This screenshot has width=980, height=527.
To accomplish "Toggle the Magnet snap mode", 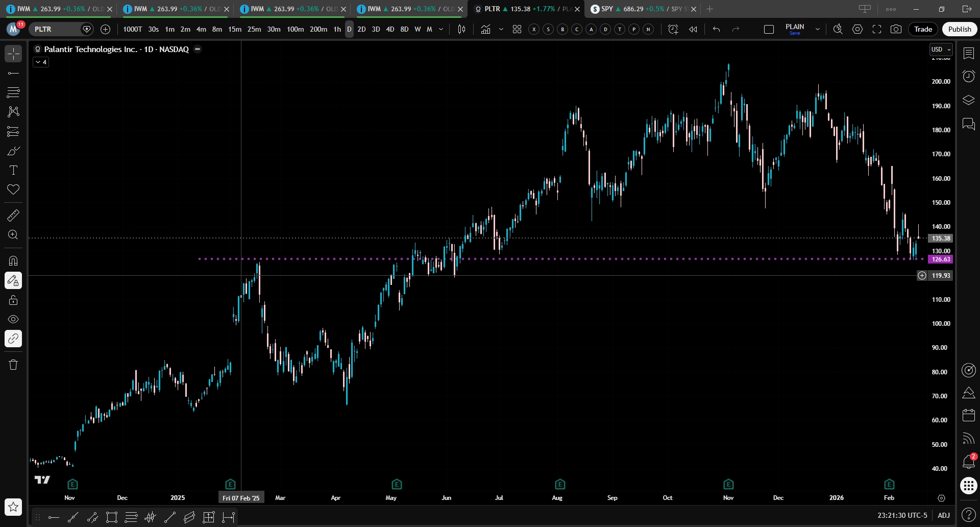I will (13, 261).
